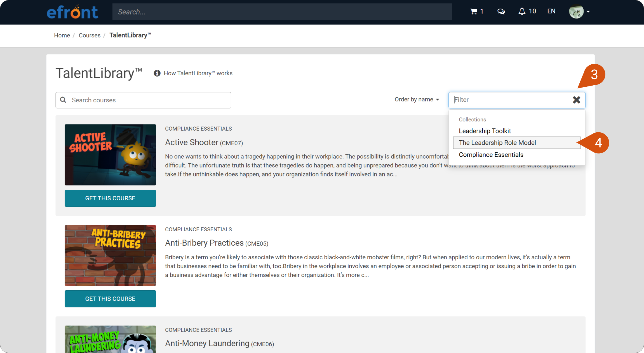Image resolution: width=644 pixels, height=353 pixels.
Task: Expand the account menu chevron next to avatar
Action: pos(588,12)
